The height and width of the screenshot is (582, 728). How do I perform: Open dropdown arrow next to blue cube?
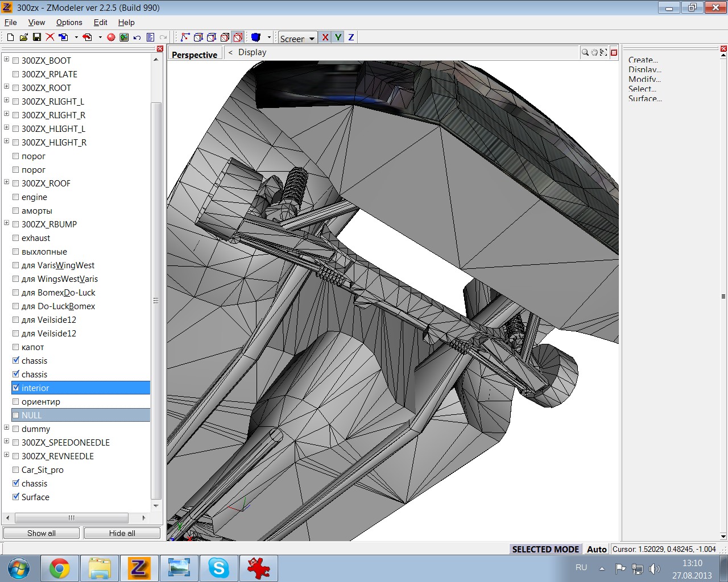[x=269, y=37]
